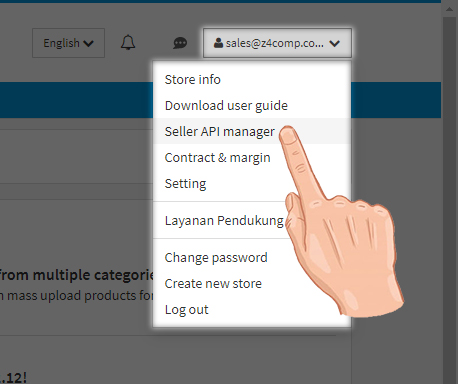Open the notifications bell icon

128,43
